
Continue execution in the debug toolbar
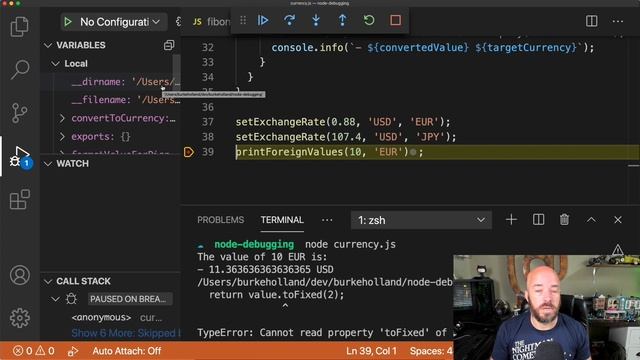coord(263,20)
